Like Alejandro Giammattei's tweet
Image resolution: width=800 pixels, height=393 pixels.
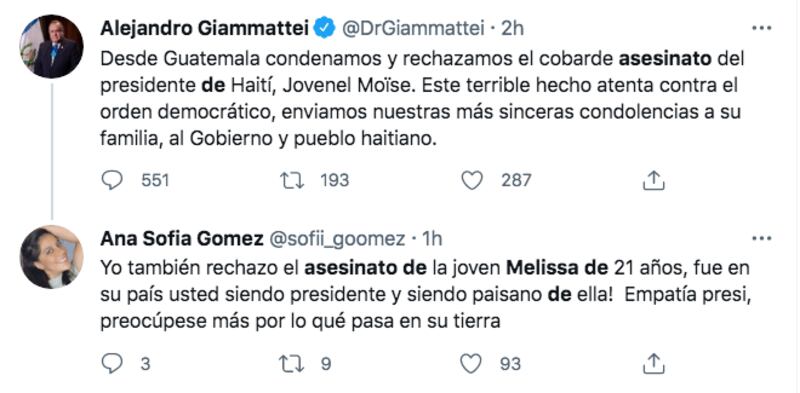point(471,181)
